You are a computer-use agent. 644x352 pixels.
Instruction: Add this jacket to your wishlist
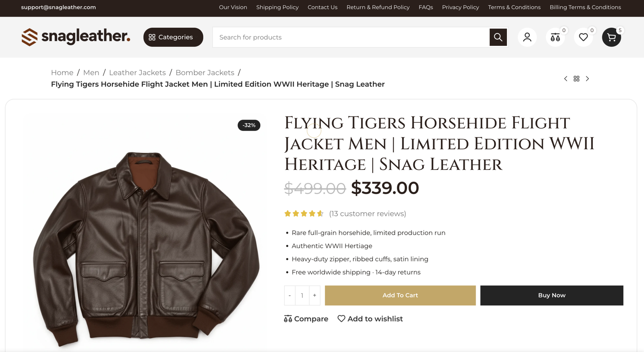(369, 319)
